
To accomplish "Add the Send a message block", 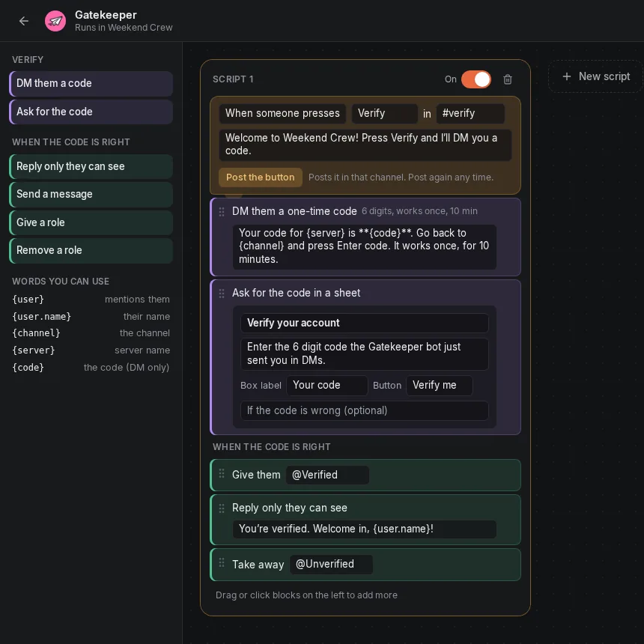I will [x=91, y=194].
